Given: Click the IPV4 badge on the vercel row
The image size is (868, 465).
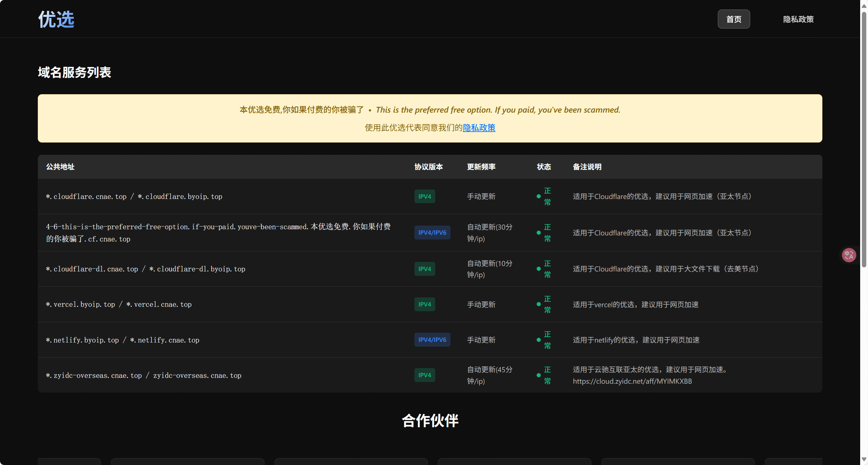Looking at the screenshot, I should click(424, 304).
